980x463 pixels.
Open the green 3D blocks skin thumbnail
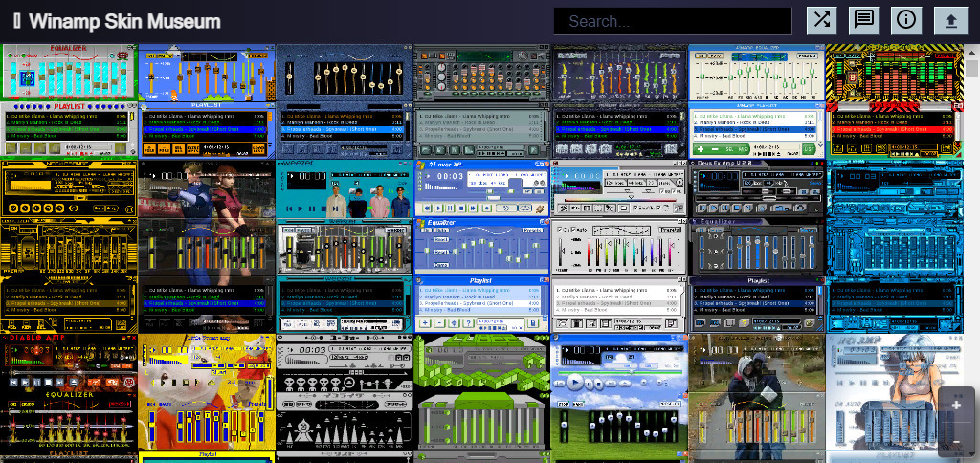click(481, 398)
